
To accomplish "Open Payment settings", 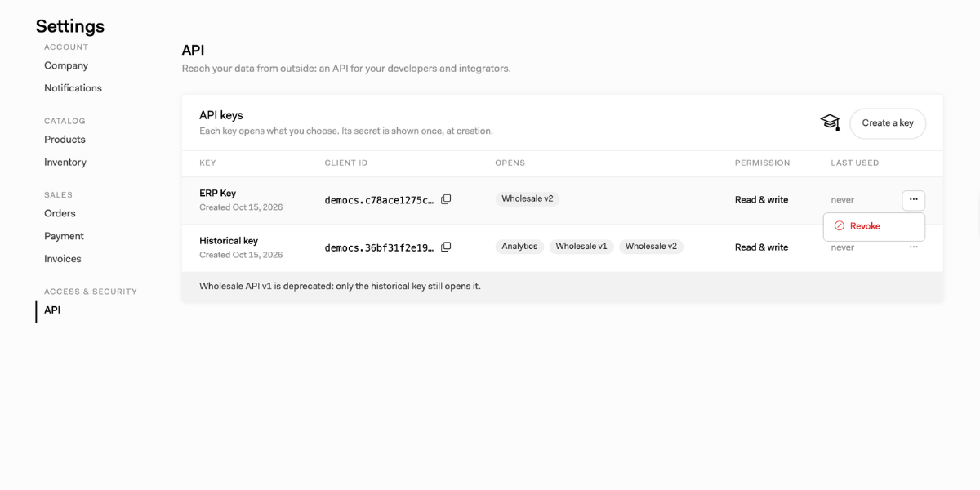I will 64,236.
